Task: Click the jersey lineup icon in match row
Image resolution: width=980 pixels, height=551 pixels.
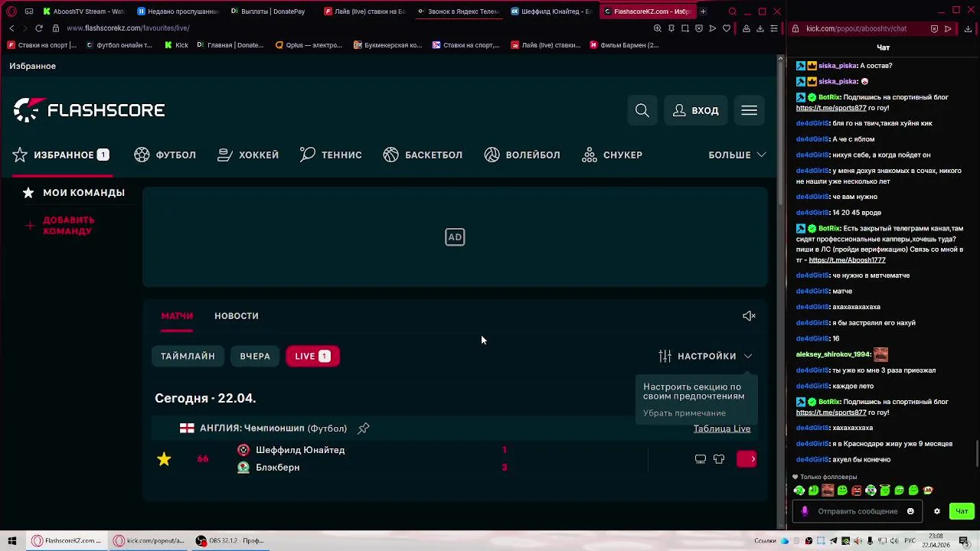Action: point(719,459)
